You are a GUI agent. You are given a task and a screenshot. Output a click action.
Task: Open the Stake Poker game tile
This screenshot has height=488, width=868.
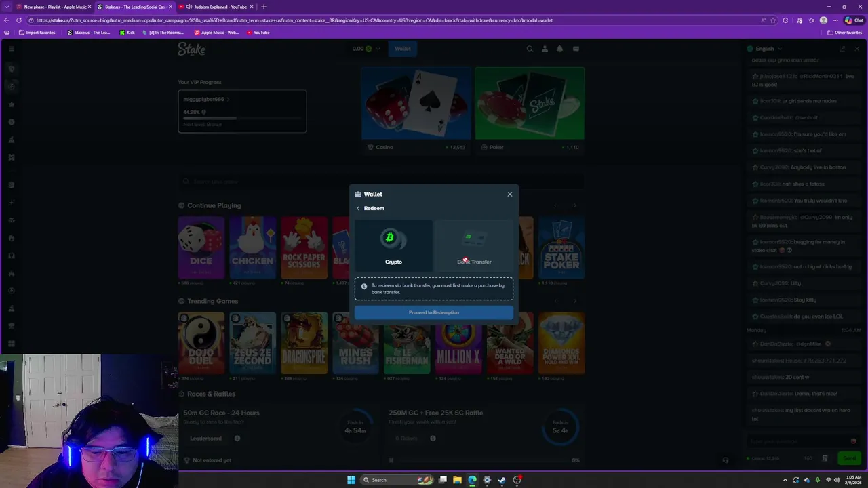561,247
